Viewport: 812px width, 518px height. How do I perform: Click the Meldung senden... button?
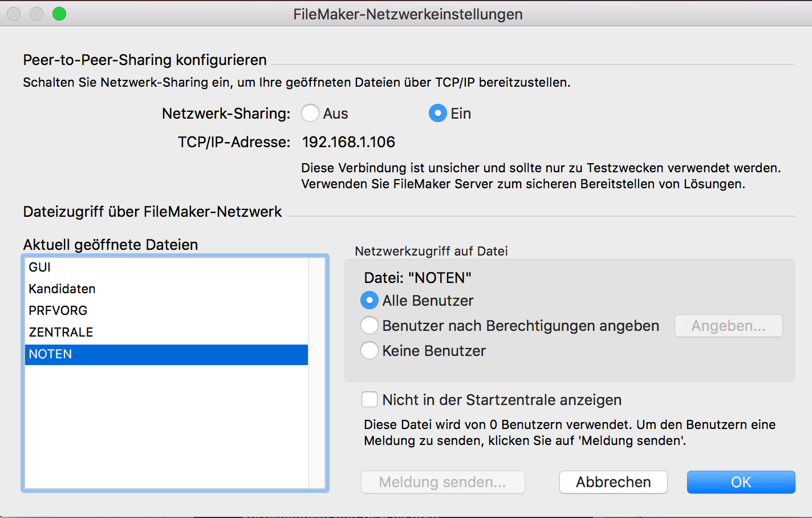click(442, 482)
